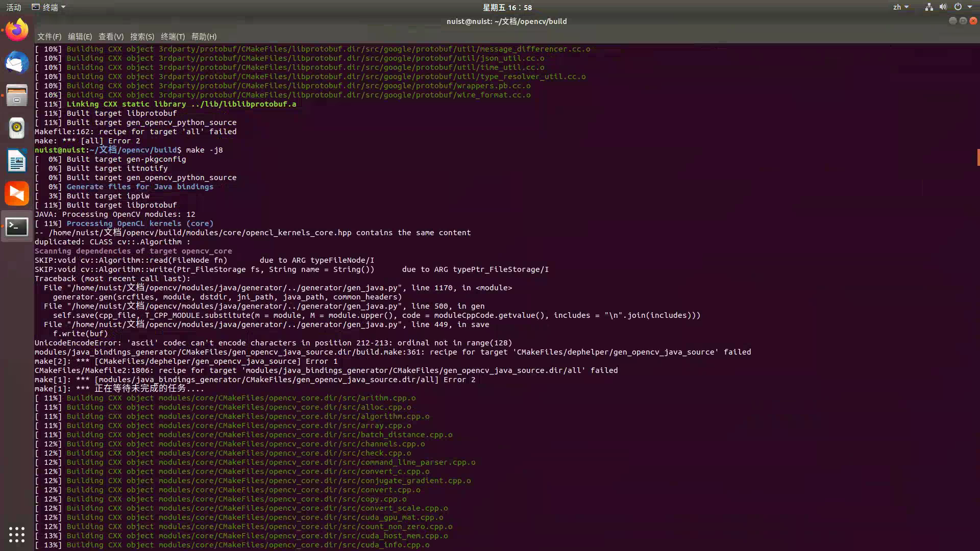The height and width of the screenshot is (551, 980).
Task: Minimize the terminal window
Action: pyautogui.click(x=952, y=21)
